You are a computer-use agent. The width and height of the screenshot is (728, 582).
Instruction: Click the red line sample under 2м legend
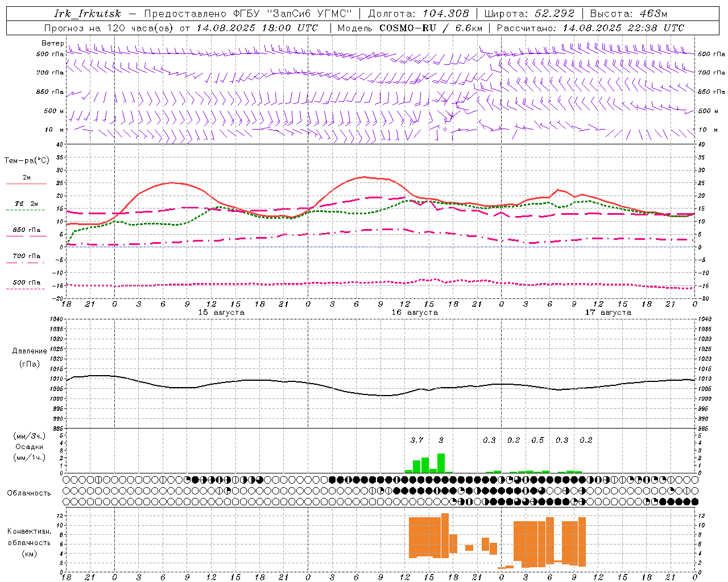pyautogui.click(x=26, y=184)
